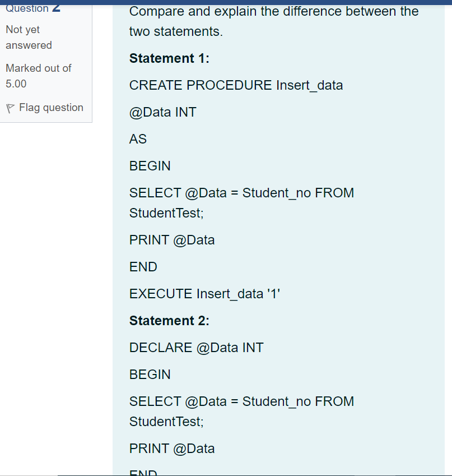Click the END keyword in Statement 1
Image resolution: width=452 pixels, height=476 pixels.
tap(143, 266)
